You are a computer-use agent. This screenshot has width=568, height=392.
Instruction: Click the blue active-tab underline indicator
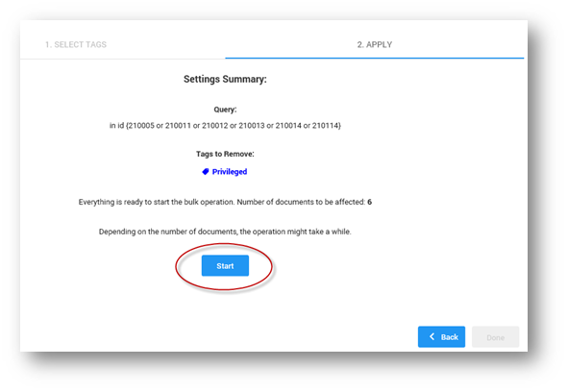(375, 58)
